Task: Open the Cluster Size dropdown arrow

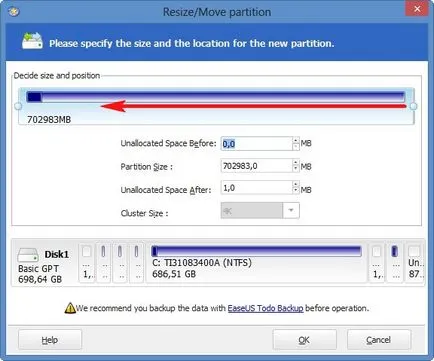Action: tap(291, 210)
